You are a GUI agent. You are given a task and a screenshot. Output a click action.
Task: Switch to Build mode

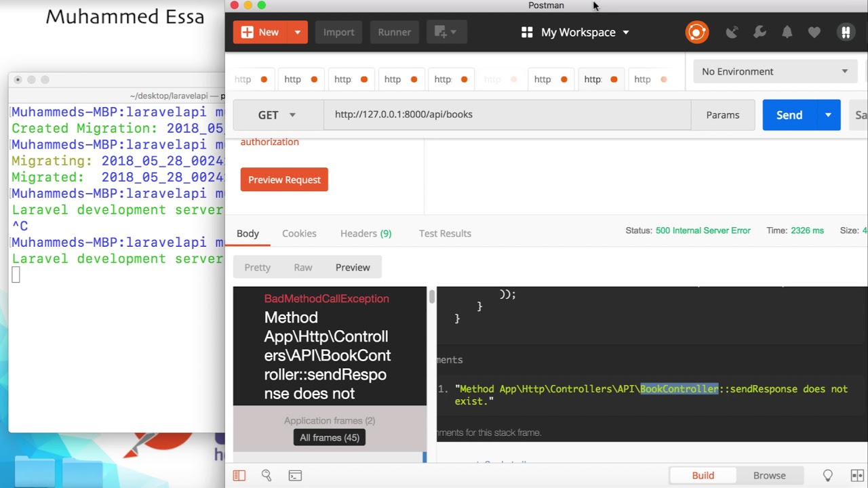click(703, 476)
